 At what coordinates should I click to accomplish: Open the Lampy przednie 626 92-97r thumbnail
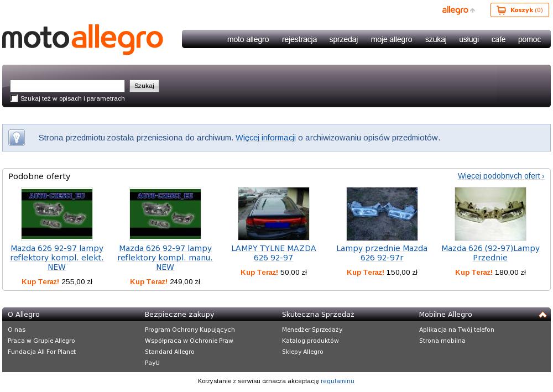(382, 214)
